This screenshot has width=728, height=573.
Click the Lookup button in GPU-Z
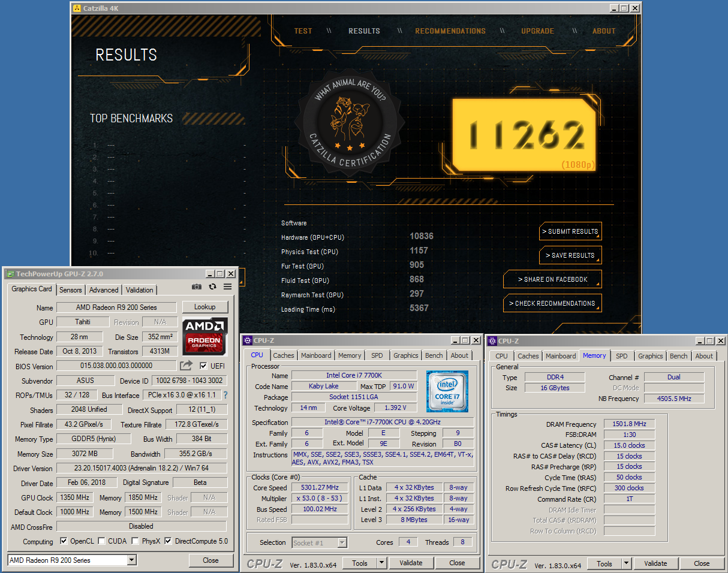point(204,307)
